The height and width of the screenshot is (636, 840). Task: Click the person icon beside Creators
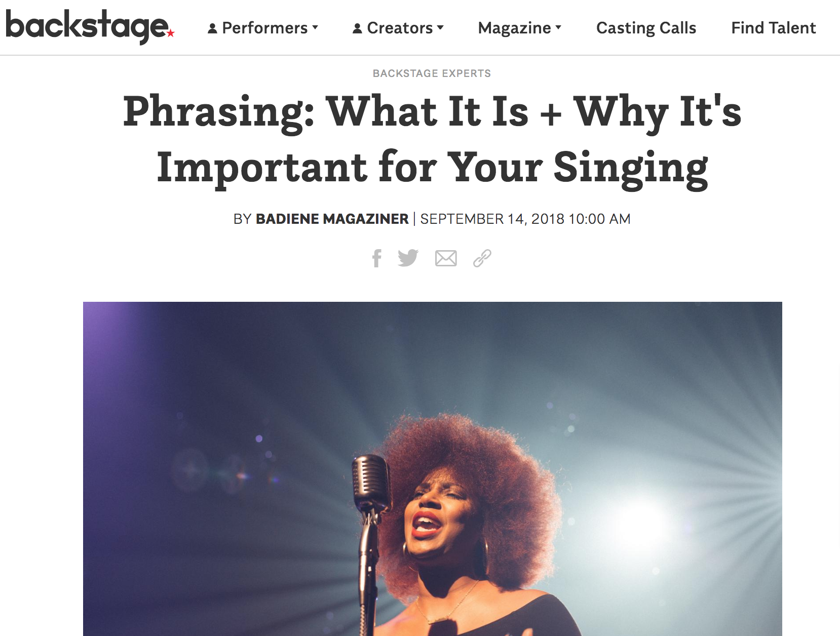[357, 28]
